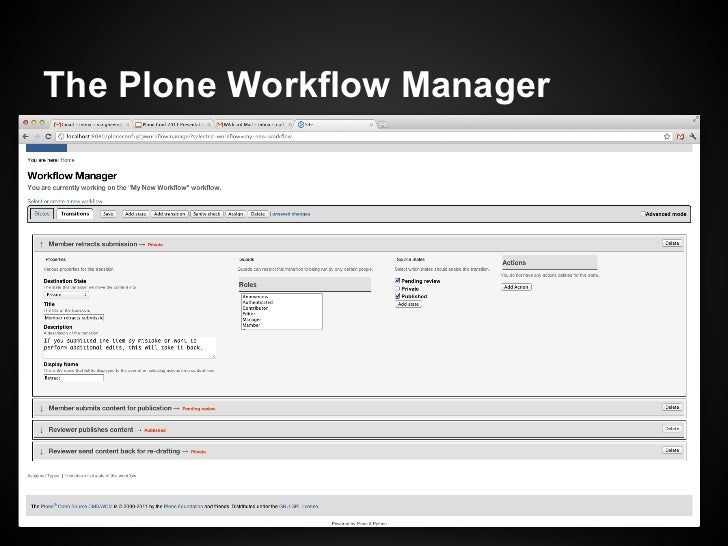This screenshot has width=728, height=546.
Task: Go back with the browser back arrow
Action: tap(26, 136)
